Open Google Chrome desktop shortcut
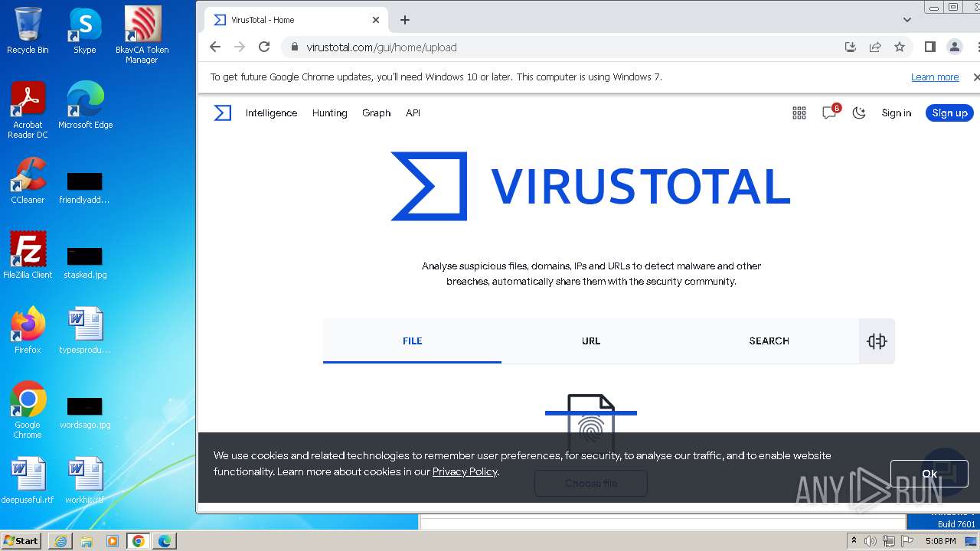 [28, 409]
